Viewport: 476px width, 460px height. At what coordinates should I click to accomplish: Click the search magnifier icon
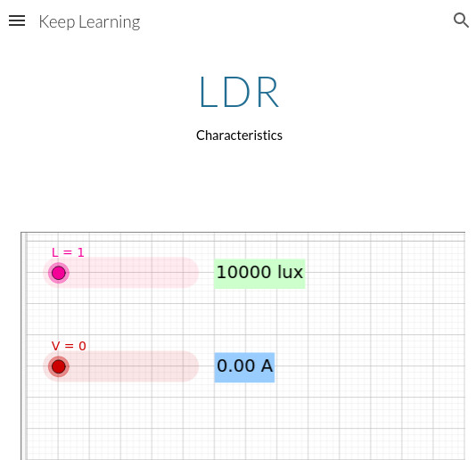point(461,21)
